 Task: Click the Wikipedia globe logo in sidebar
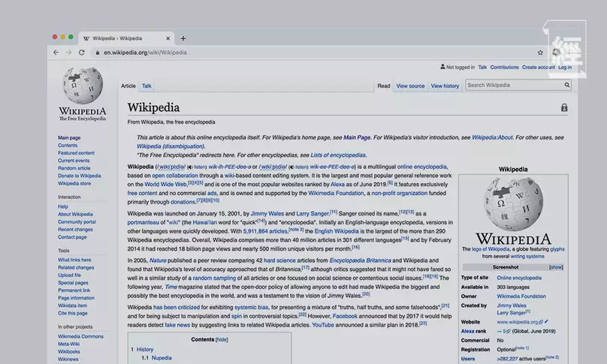(83, 86)
